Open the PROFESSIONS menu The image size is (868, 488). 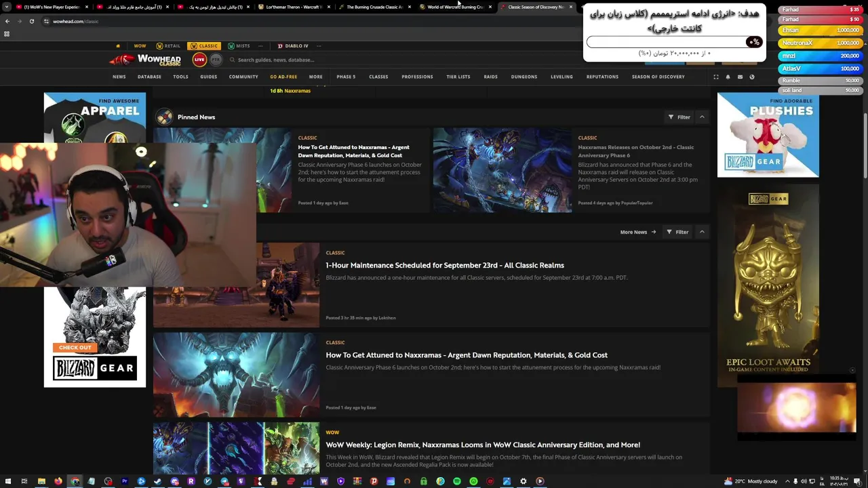click(417, 77)
